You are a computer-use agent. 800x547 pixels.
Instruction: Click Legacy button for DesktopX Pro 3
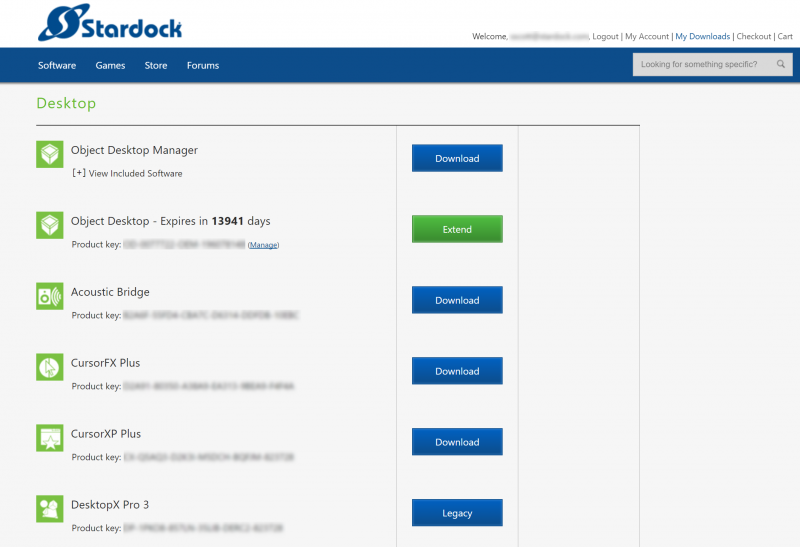457,513
